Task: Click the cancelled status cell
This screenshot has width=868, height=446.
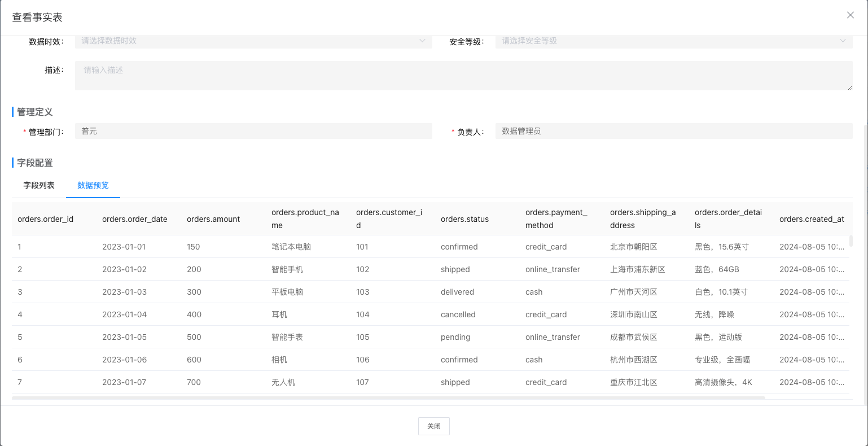Action: [458, 314]
